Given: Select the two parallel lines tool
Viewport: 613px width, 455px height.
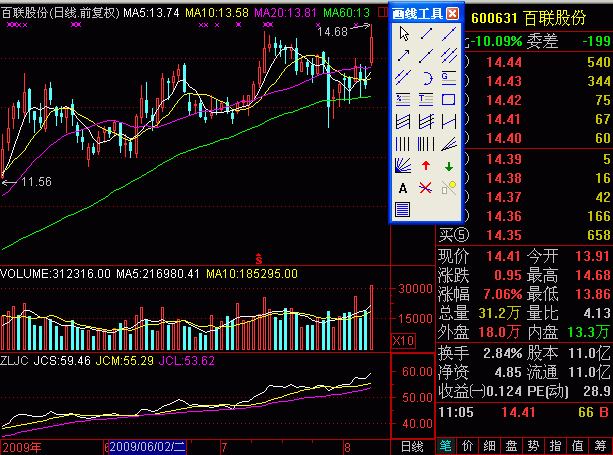Looking at the screenshot, I should 403,78.
